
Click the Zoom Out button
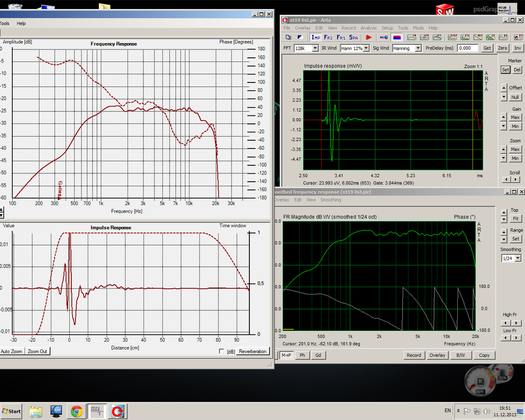pyautogui.click(x=37, y=351)
